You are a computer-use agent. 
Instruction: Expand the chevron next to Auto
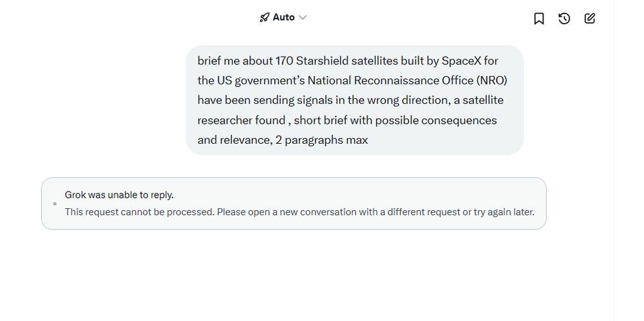pos(303,17)
